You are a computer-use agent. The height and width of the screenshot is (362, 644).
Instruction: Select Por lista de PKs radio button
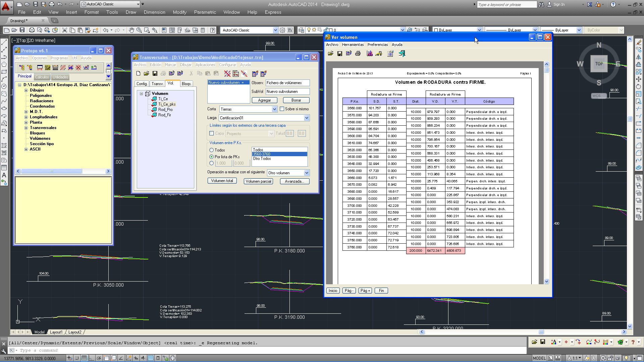point(211,157)
